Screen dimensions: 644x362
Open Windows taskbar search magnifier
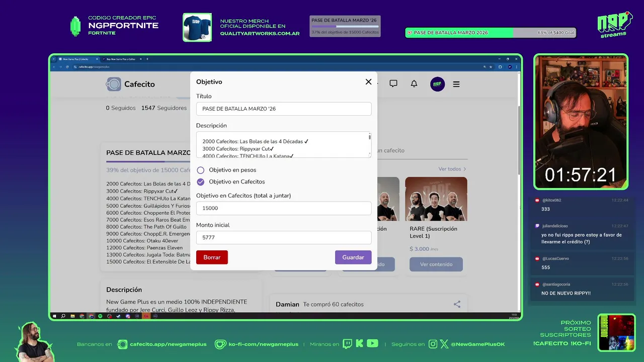point(63,316)
